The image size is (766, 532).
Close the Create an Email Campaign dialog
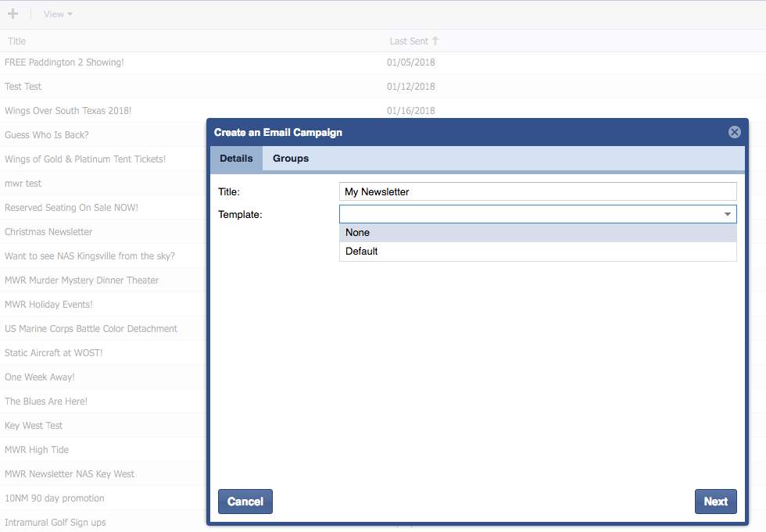[x=734, y=132]
